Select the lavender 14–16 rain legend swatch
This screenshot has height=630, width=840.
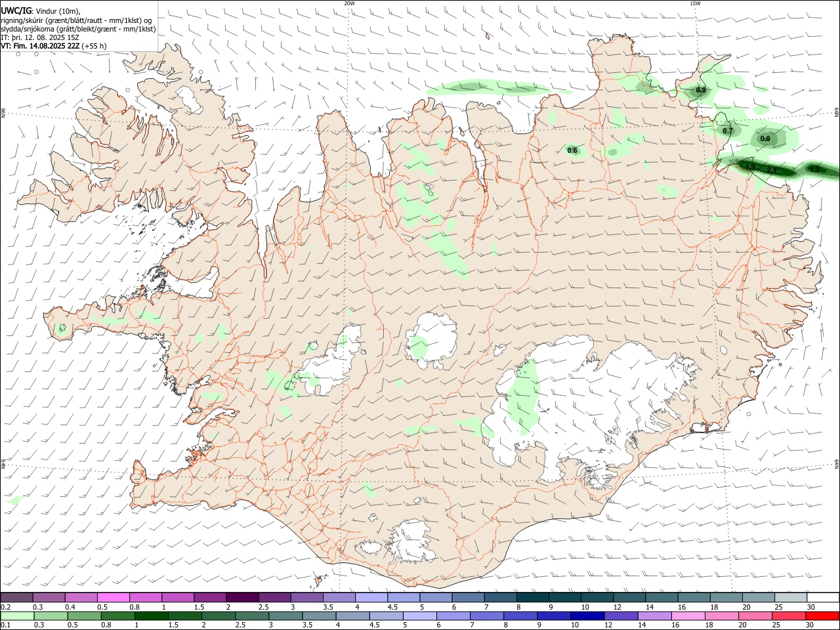[x=654, y=616]
